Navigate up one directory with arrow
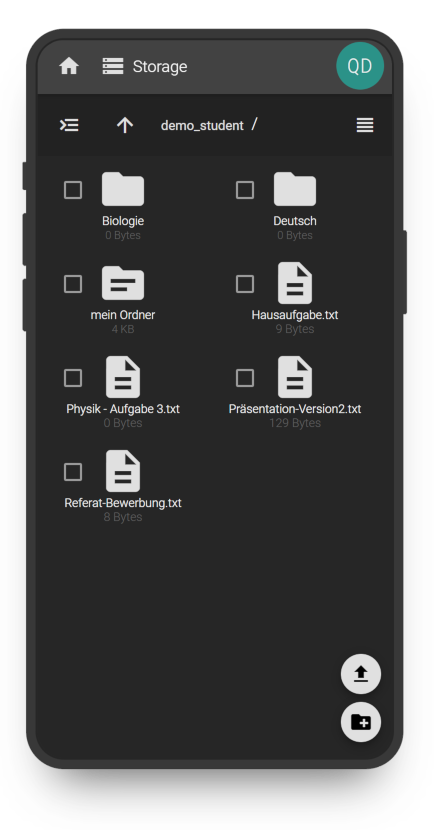The width and height of the screenshot is (434, 830). click(125, 125)
